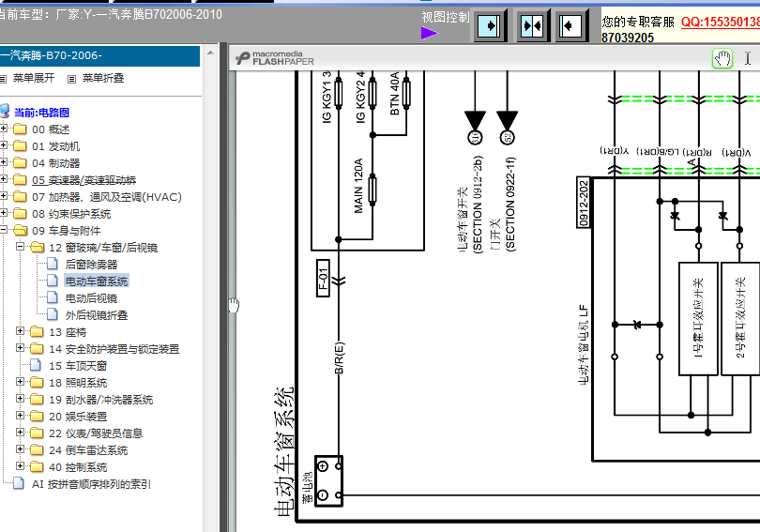Viewport: 760px width, 532px height.
Task: Expand the 18 照明系统 folder
Action: point(20,382)
